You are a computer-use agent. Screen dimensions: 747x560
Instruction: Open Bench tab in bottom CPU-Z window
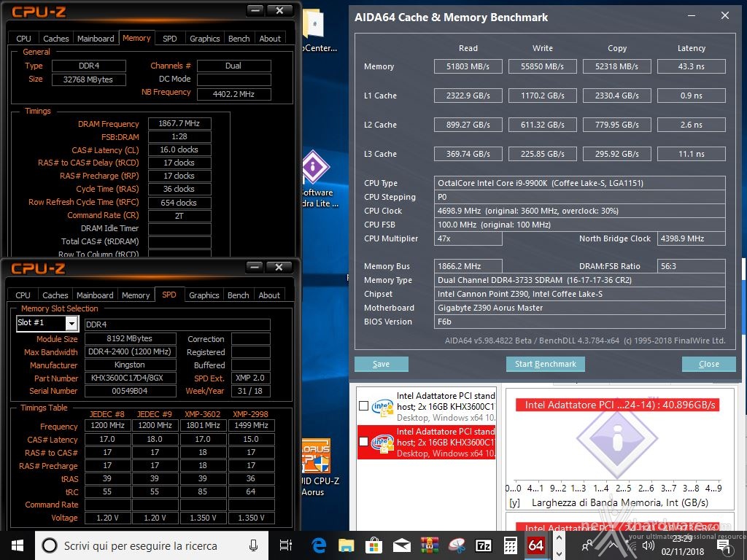click(239, 295)
